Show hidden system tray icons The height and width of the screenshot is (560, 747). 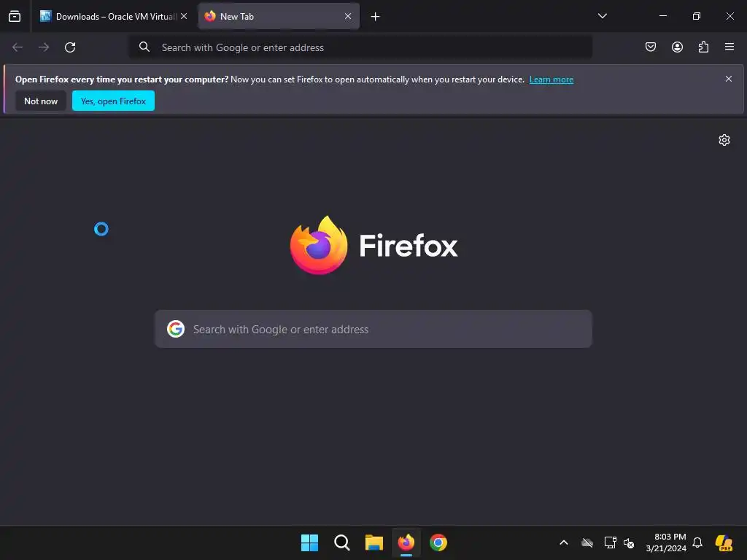[x=564, y=542]
